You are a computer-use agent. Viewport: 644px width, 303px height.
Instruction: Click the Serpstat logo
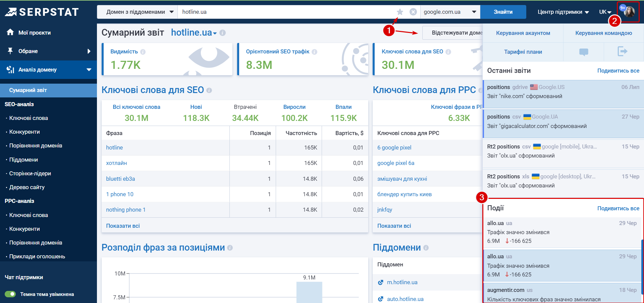coord(42,12)
